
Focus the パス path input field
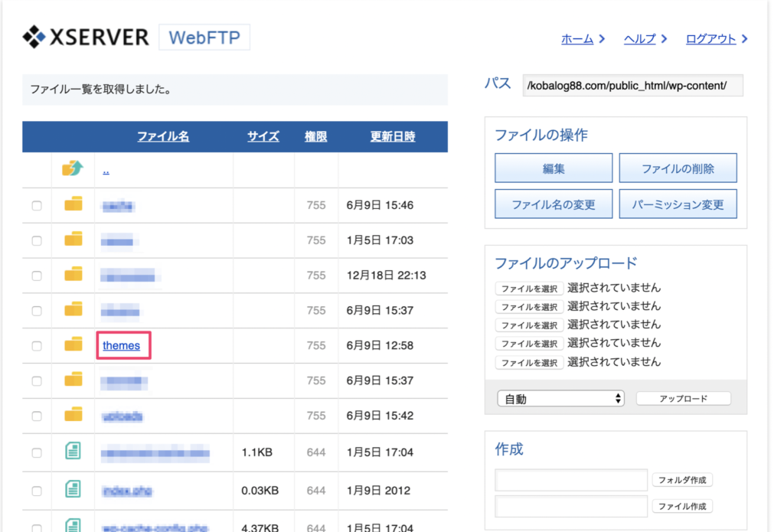[632, 86]
